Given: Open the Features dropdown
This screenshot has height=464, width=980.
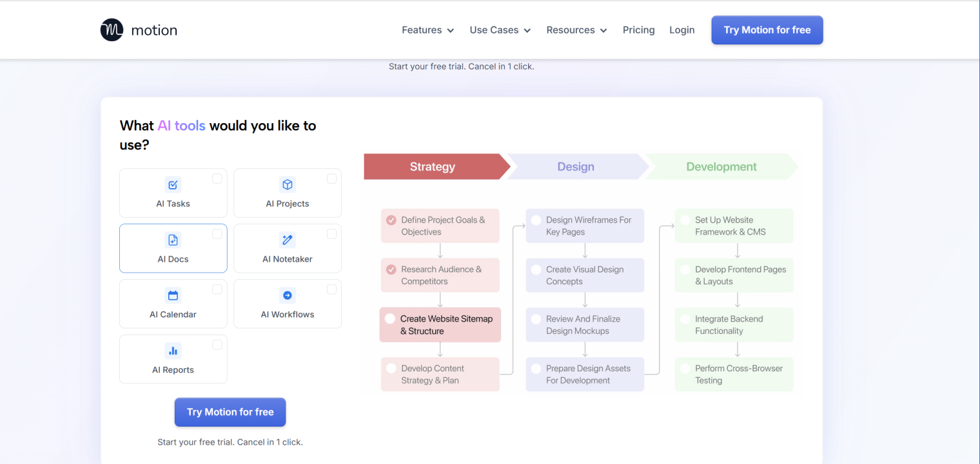Looking at the screenshot, I should click(x=427, y=30).
